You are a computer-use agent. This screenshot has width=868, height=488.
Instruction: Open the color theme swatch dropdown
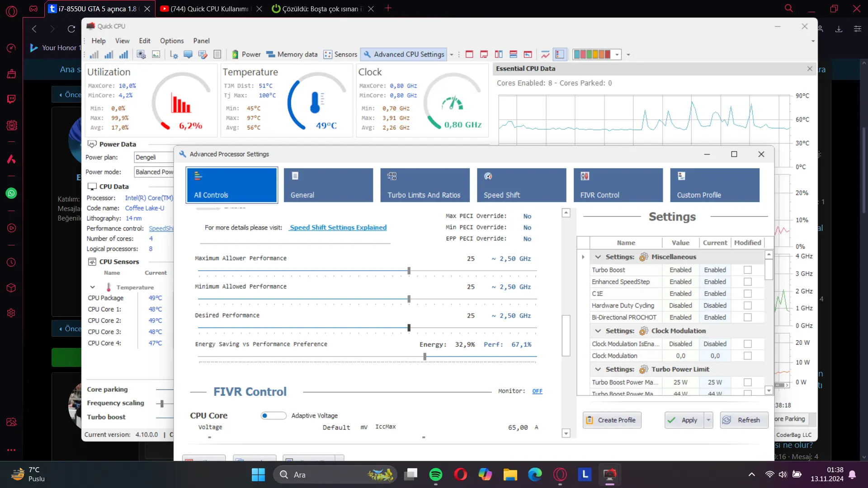tap(617, 55)
